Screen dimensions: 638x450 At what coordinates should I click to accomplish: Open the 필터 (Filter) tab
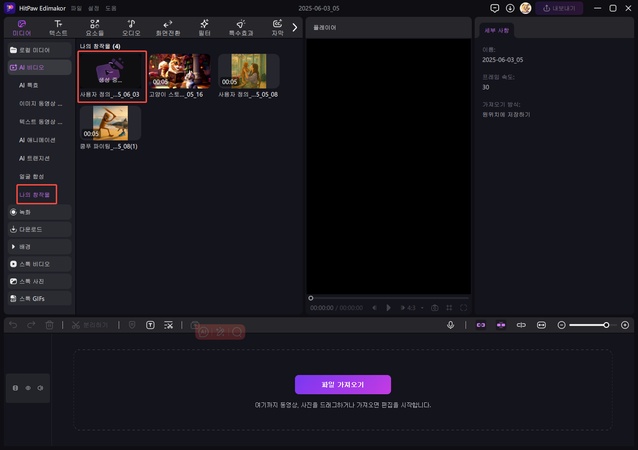[x=204, y=28]
